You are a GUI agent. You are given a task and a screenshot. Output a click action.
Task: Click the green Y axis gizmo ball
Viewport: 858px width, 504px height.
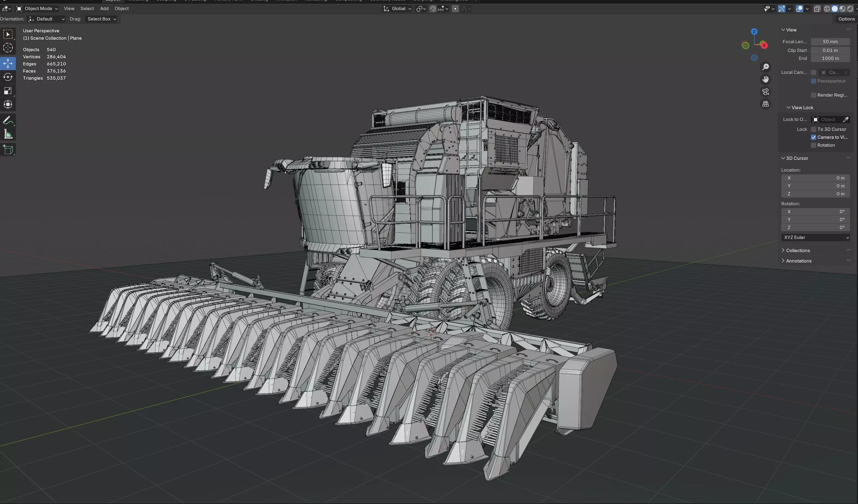(745, 46)
